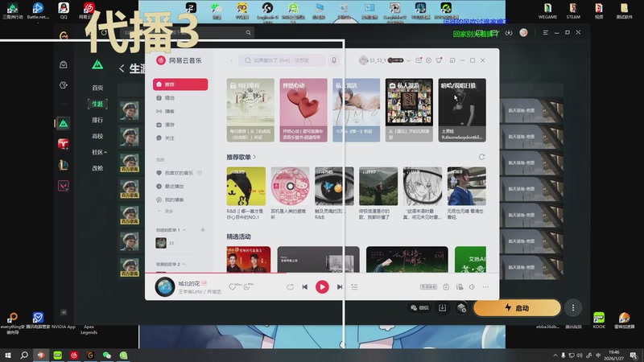The height and width of the screenshot is (362, 644).
Task: Open the sketch girl portrait playlist
Action: 422,186
